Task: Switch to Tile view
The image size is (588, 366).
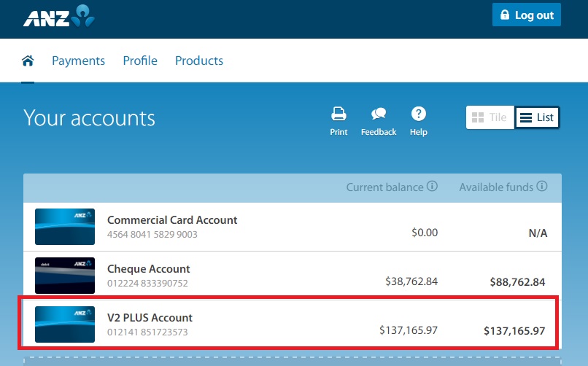Action: 490,117
